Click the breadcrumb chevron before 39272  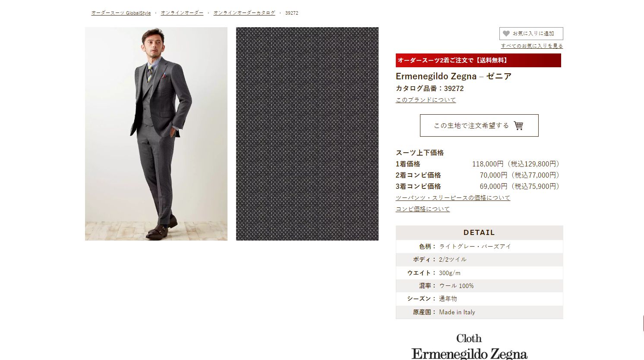pos(280,13)
